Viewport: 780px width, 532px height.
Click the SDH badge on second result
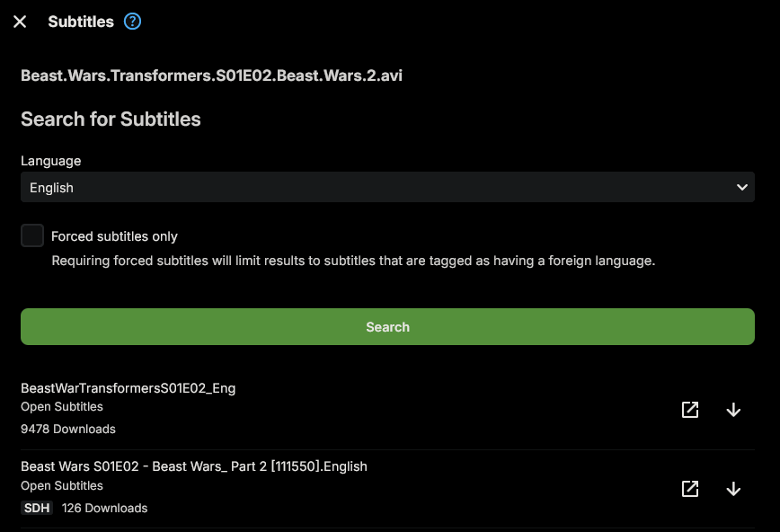click(37, 508)
